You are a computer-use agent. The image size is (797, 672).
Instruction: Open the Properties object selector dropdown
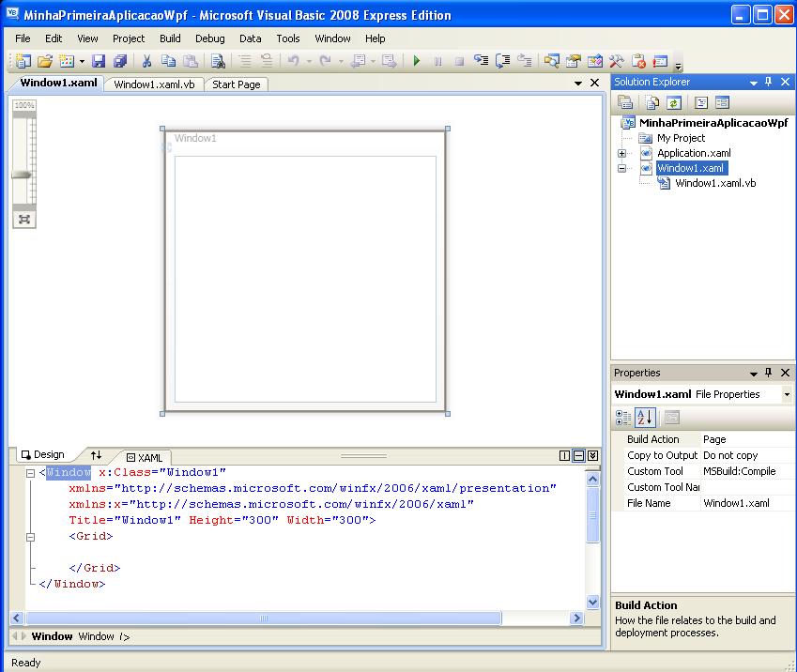point(787,394)
